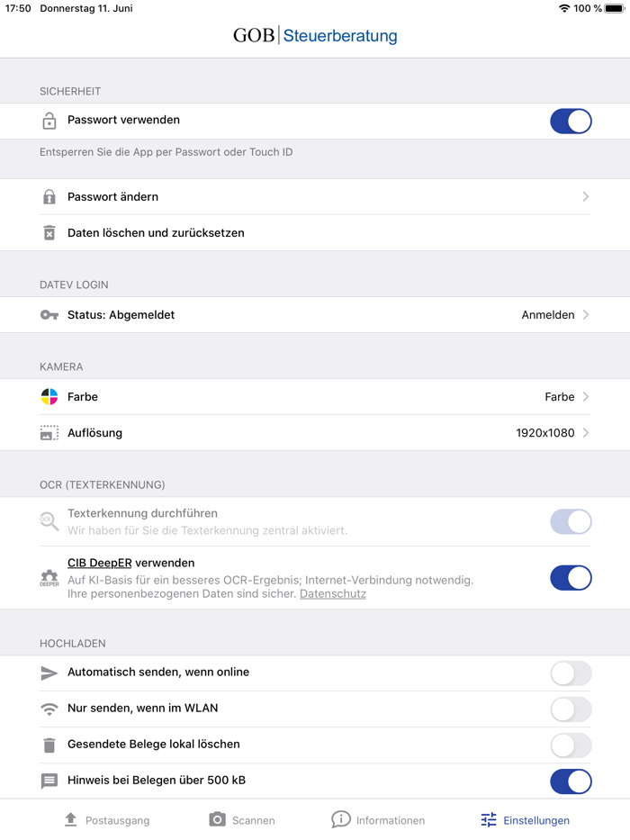
Task: Click the Auflösung resolution icon
Action: (x=49, y=433)
